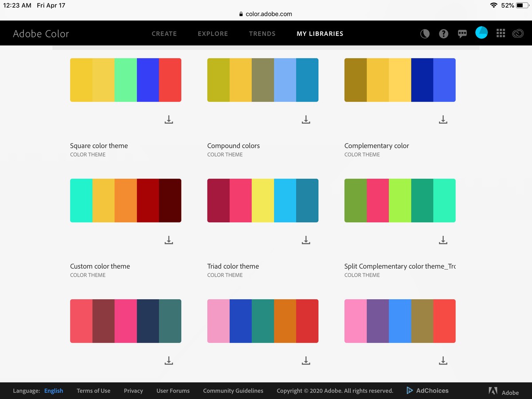Open the feedback chat bubble icon
Image resolution: width=532 pixels, height=399 pixels.
(x=462, y=34)
